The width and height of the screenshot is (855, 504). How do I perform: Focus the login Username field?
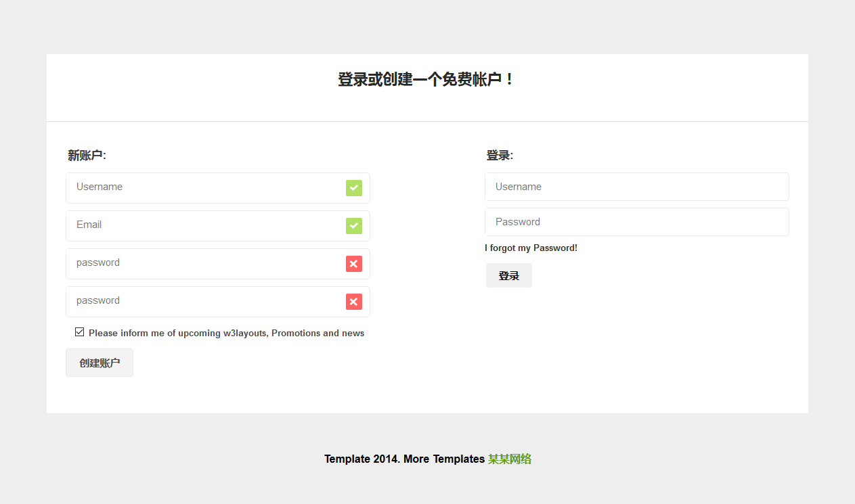(x=637, y=187)
